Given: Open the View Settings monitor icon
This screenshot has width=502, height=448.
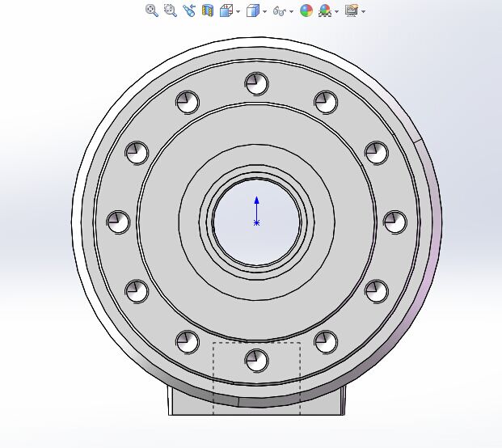Looking at the screenshot, I should click(351, 11).
